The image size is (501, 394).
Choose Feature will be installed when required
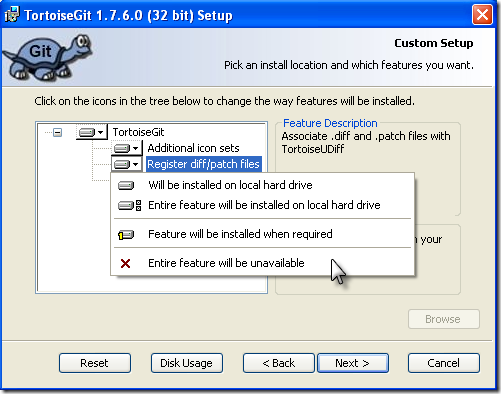pos(262,234)
